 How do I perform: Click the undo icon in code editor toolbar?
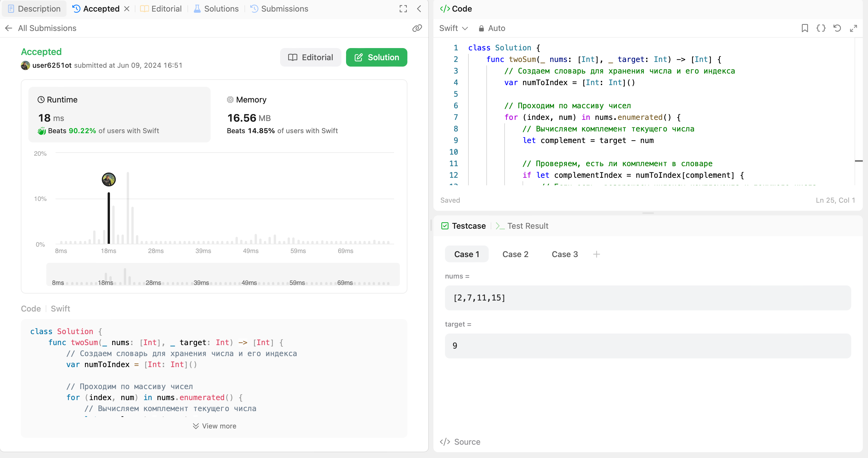pos(837,28)
